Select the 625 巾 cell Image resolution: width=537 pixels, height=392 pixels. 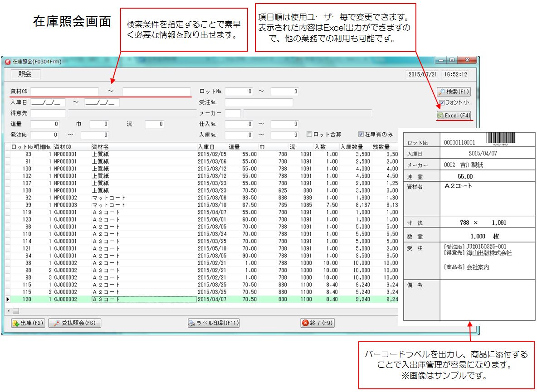273,190
